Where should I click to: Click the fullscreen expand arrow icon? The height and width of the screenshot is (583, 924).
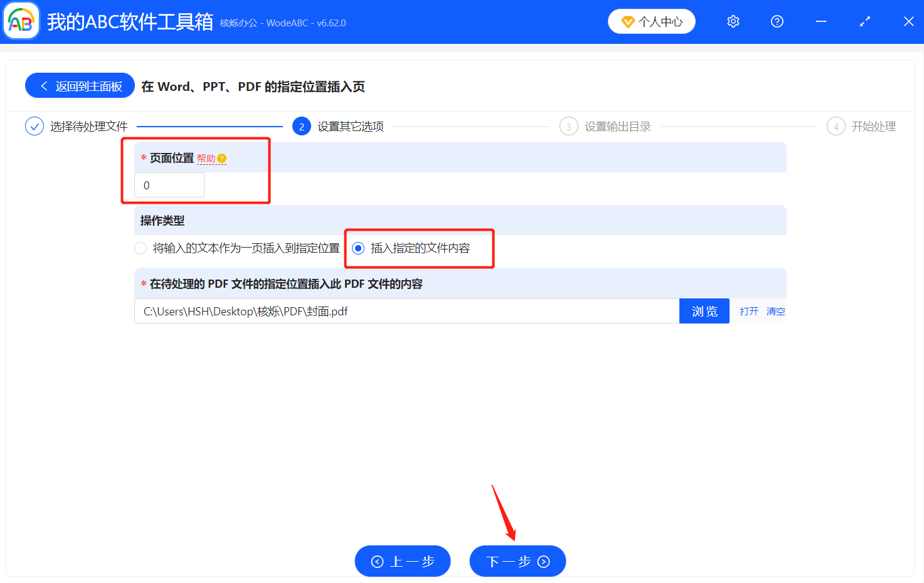click(864, 21)
